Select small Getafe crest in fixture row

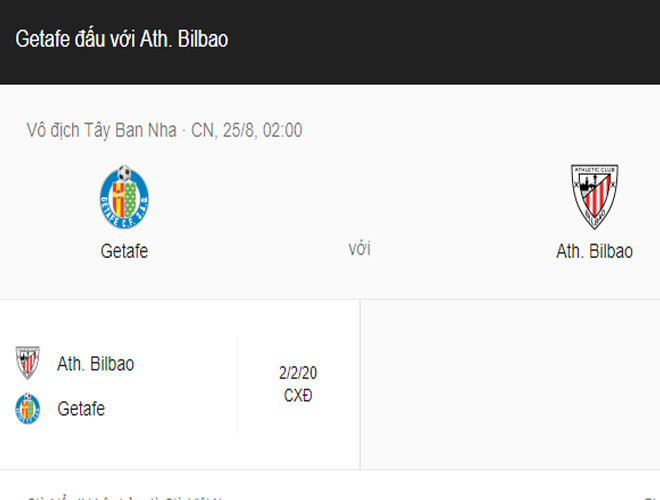(27, 408)
